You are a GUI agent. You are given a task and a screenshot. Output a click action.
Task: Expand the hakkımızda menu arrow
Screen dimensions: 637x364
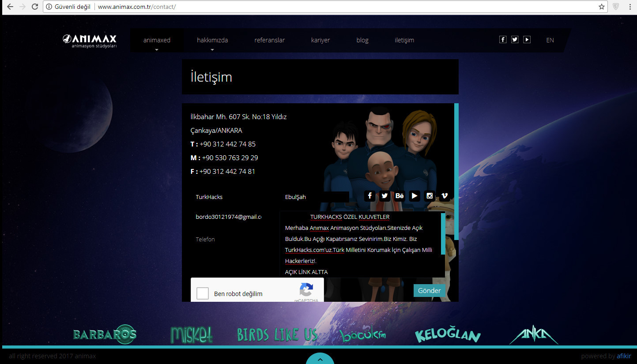212,50
